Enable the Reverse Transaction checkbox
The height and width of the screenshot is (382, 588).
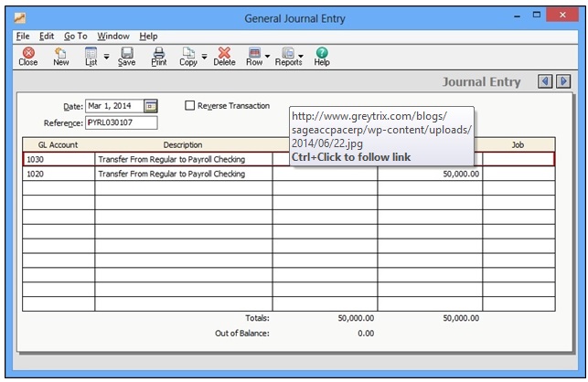189,105
